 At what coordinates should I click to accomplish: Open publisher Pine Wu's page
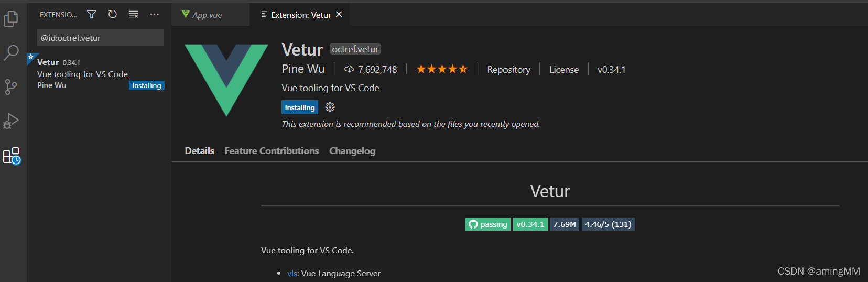coord(303,69)
